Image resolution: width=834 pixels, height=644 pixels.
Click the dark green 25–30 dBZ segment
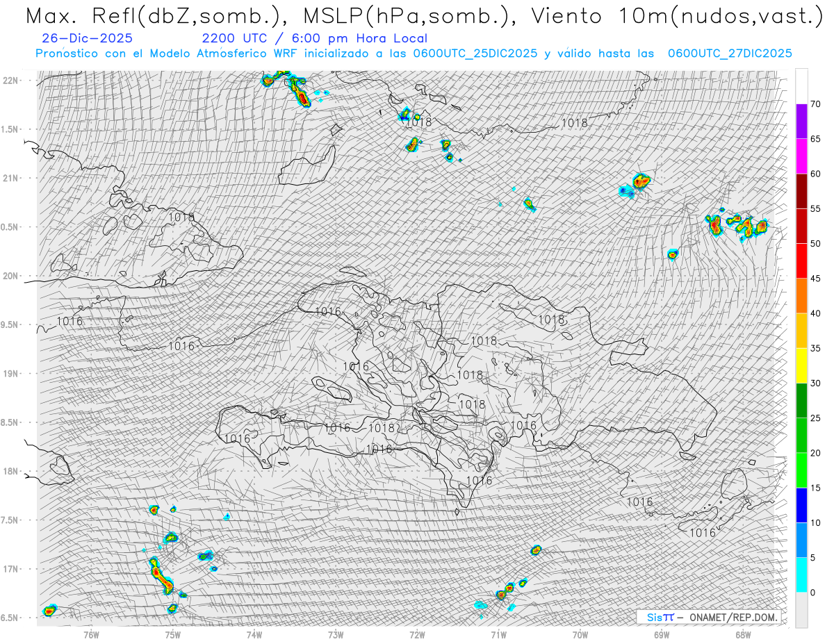tap(801, 401)
